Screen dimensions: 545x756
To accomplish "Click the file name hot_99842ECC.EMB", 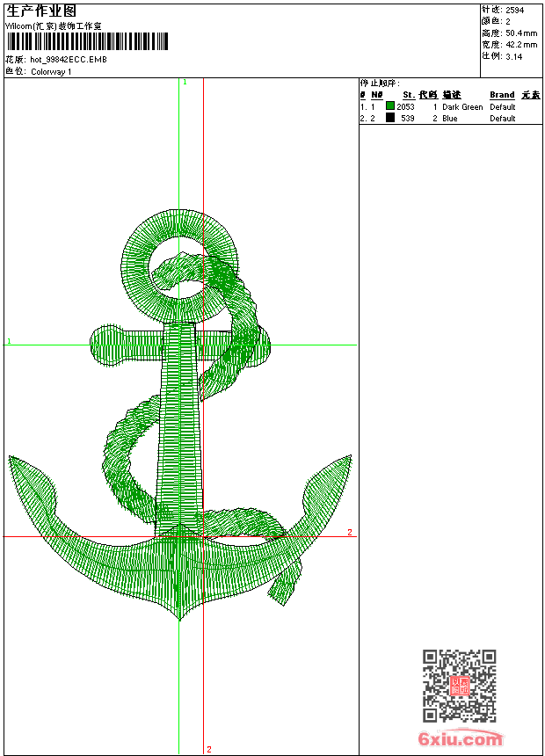I will tap(69, 60).
